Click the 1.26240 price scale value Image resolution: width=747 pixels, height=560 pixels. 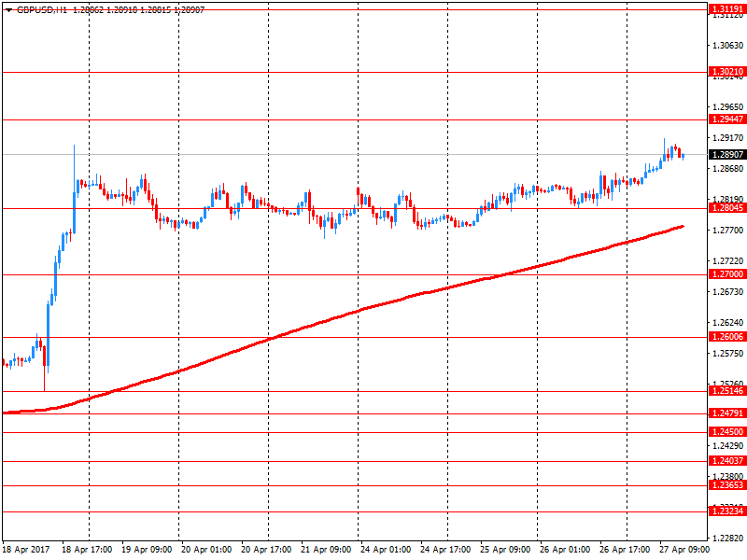click(x=728, y=322)
